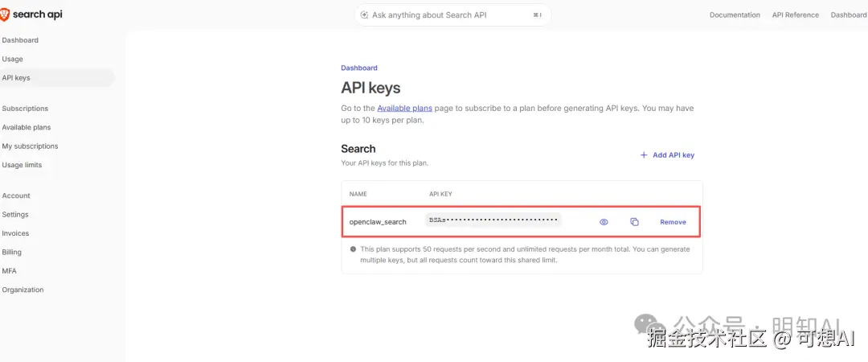The height and width of the screenshot is (362, 868).
Task: Reveal the openclaw_search key with eye icon
Action: [x=604, y=222]
